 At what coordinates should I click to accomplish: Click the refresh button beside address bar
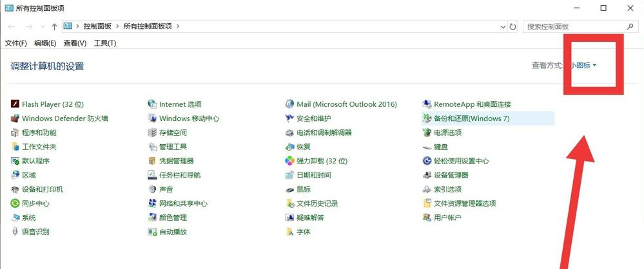pos(513,26)
